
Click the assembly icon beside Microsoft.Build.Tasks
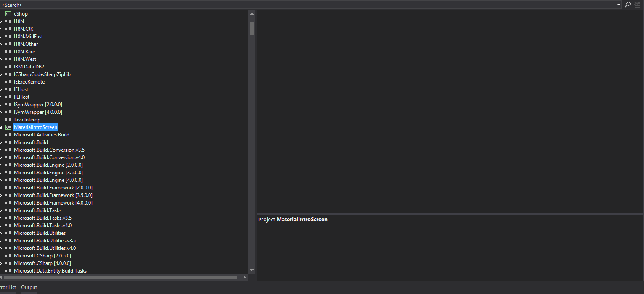[8, 210]
